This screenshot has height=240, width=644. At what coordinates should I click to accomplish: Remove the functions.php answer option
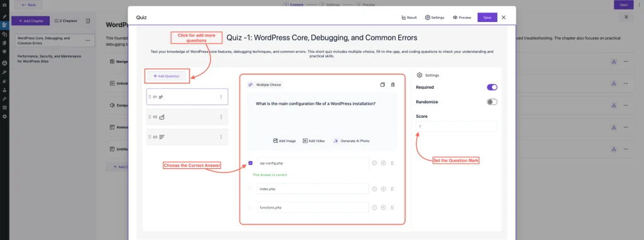coord(375,207)
